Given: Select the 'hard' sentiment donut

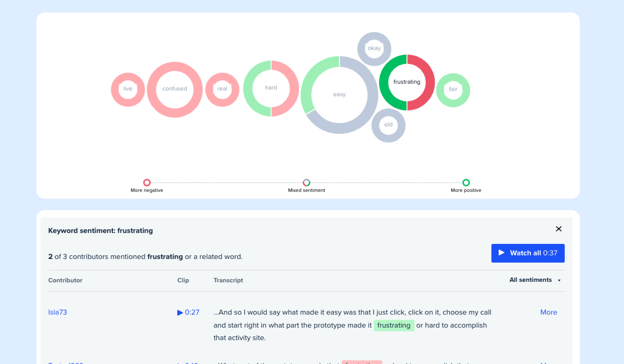Looking at the screenshot, I should click(x=271, y=88).
